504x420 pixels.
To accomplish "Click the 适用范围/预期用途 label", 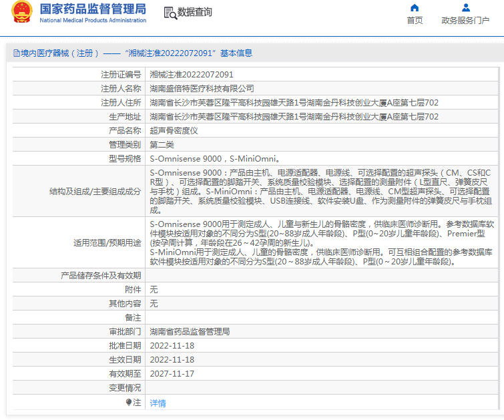I will [107, 243].
